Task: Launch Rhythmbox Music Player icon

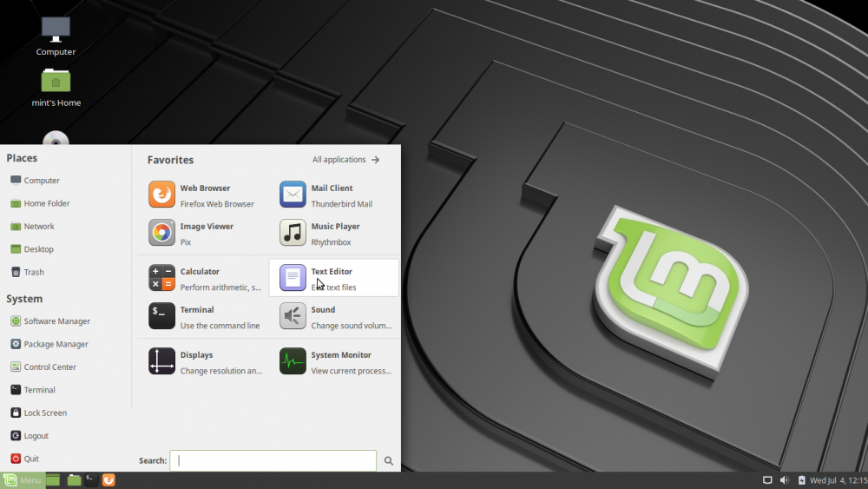Action: [293, 233]
